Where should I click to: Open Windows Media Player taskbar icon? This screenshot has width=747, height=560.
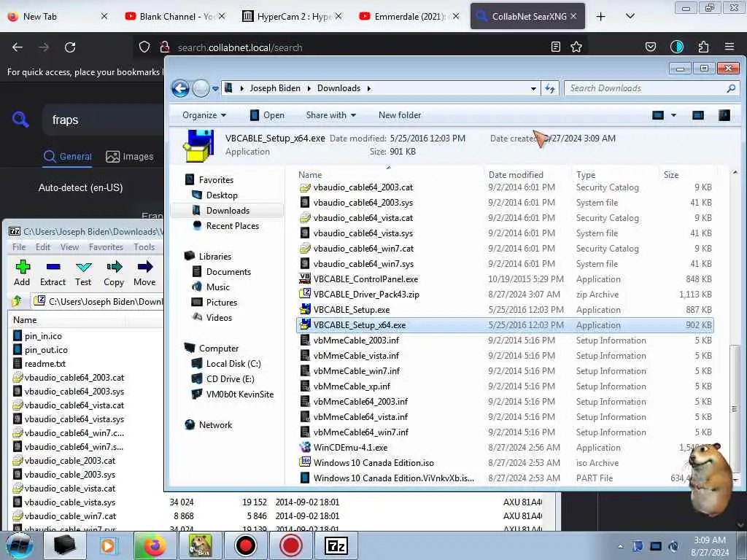109,545
